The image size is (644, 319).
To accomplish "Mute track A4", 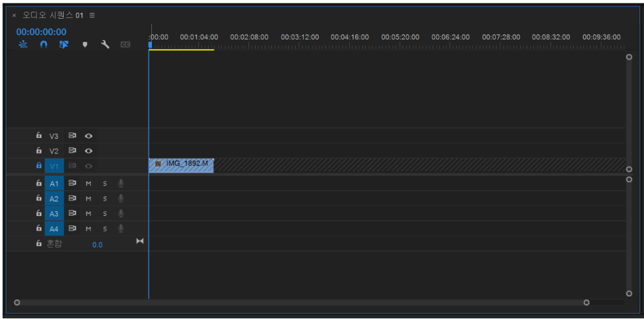I will (x=88, y=229).
